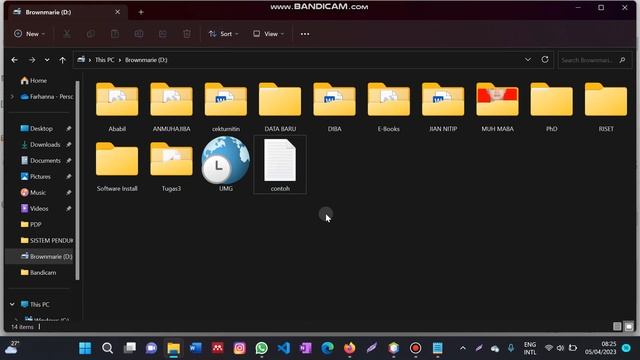
Task: Select the E-Books folder
Action: click(x=389, y=107)
